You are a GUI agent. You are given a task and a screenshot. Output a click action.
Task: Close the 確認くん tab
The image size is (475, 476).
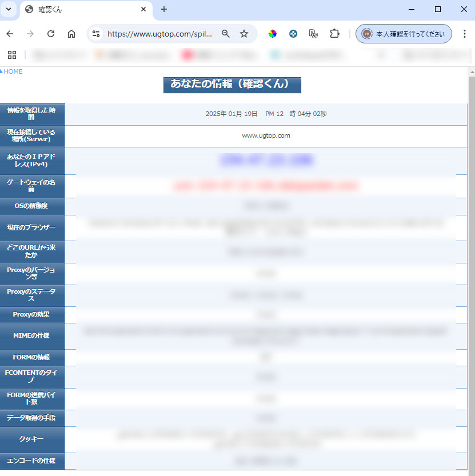143,9
